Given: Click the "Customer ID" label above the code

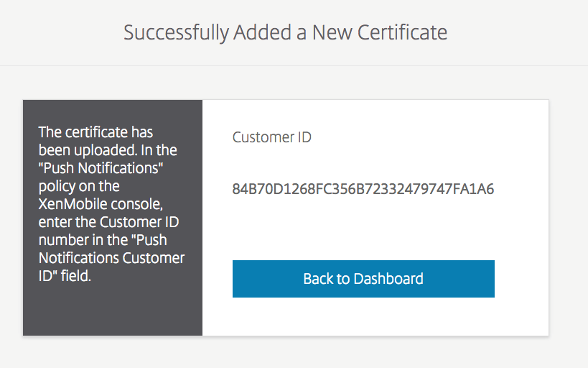Looking at the screenshot, I should (x=272, y=137).
